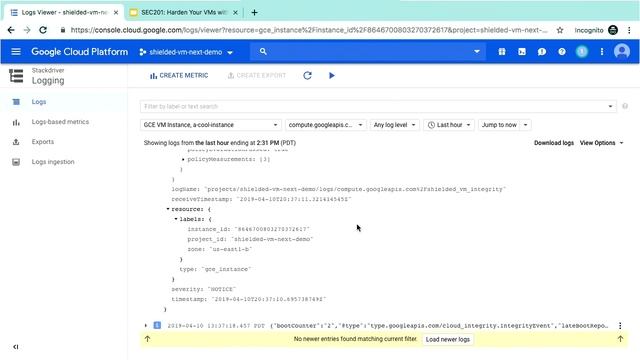
Task: Open the View Options dropdown
Action: coord(602,143)
